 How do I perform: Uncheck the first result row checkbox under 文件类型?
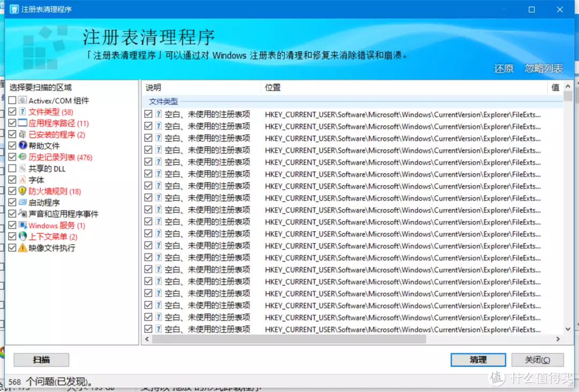[149, 114]
